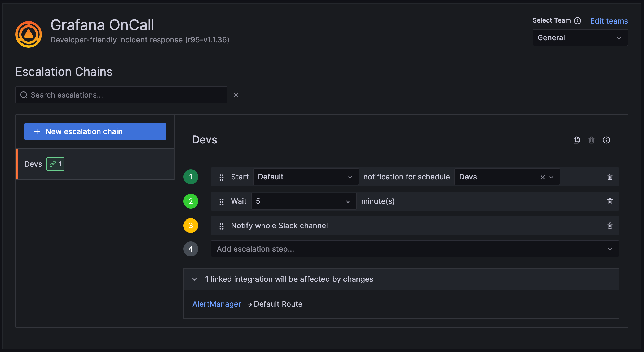Image resolution: width=644 pixels, height=352 pixels.
Task: Click the linked integrations badge next to Devs
Action: pyautogui.click(x=55, y=164)
